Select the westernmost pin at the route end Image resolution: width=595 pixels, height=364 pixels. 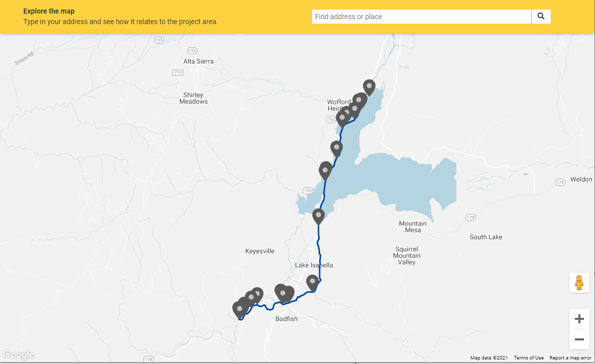point(239,309)
